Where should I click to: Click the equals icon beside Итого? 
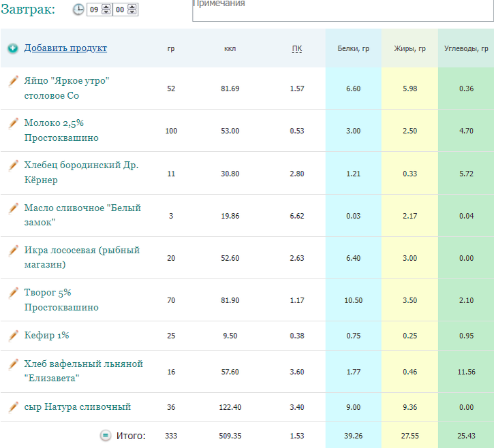coord(106,436)
